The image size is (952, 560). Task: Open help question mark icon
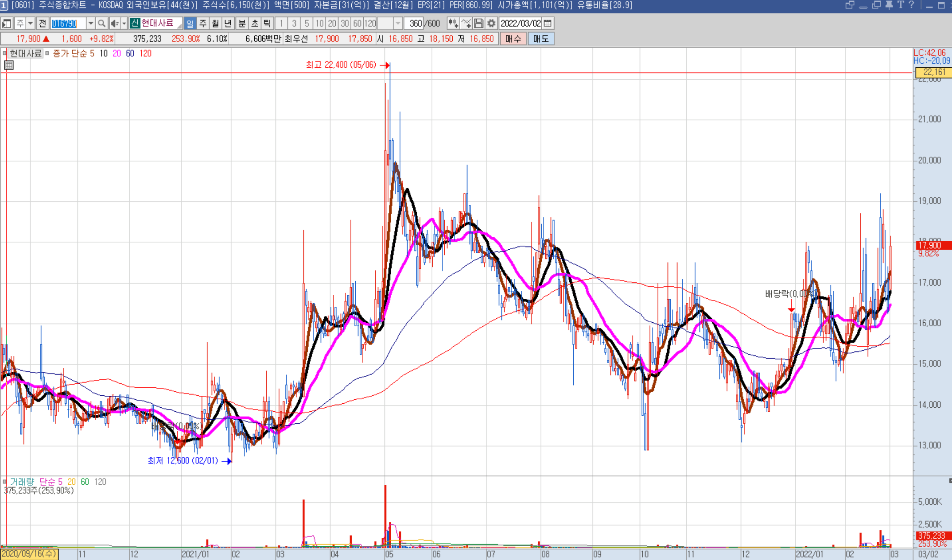[911, 5]
